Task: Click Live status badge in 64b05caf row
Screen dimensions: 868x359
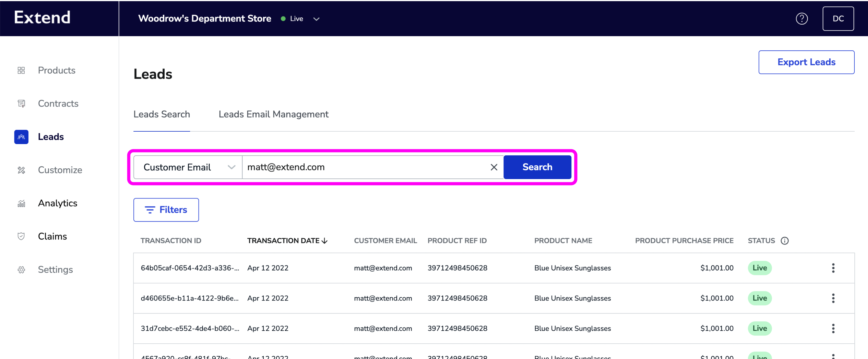Action: (x=759, y=268)
